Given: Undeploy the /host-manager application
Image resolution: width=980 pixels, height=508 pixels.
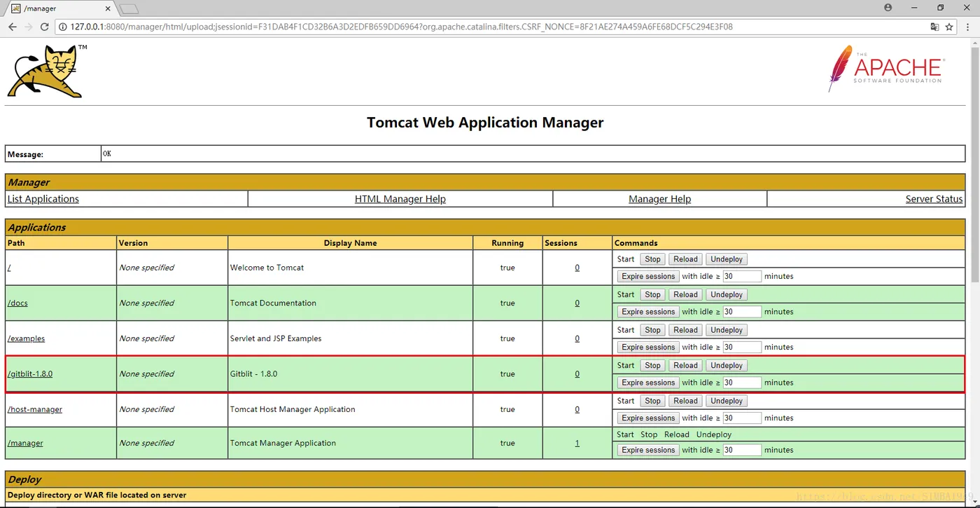Looking at the screenshot, I should 727,401.
